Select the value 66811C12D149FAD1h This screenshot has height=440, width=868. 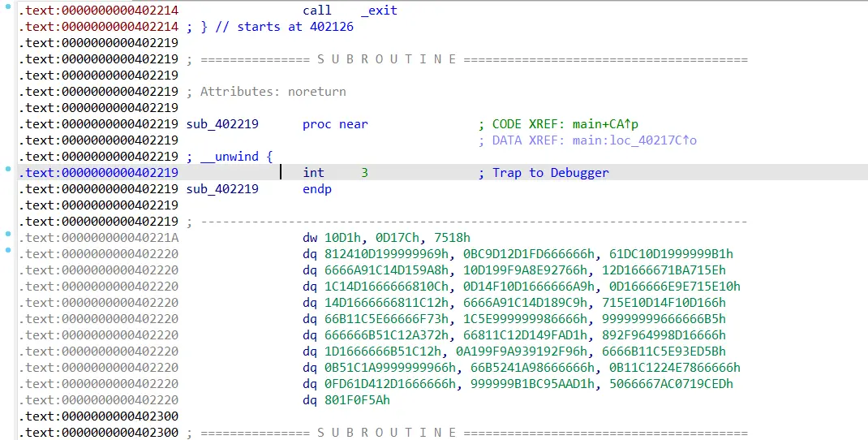(526, 335)
